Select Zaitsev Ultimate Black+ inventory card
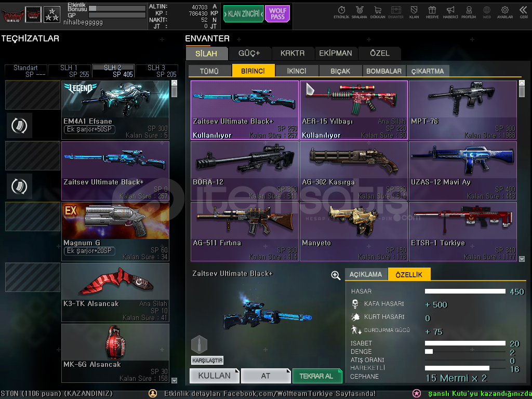Screen dimensions: 532x399 coord(245,110)
